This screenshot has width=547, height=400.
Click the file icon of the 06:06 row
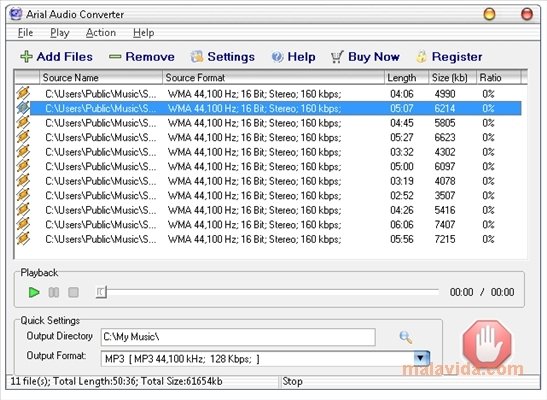(23, 224)
